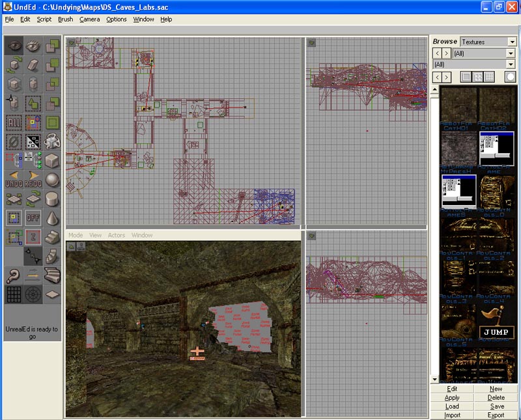Open the File menu
This screenshot has height=420, width=521.
coord(9,20)
